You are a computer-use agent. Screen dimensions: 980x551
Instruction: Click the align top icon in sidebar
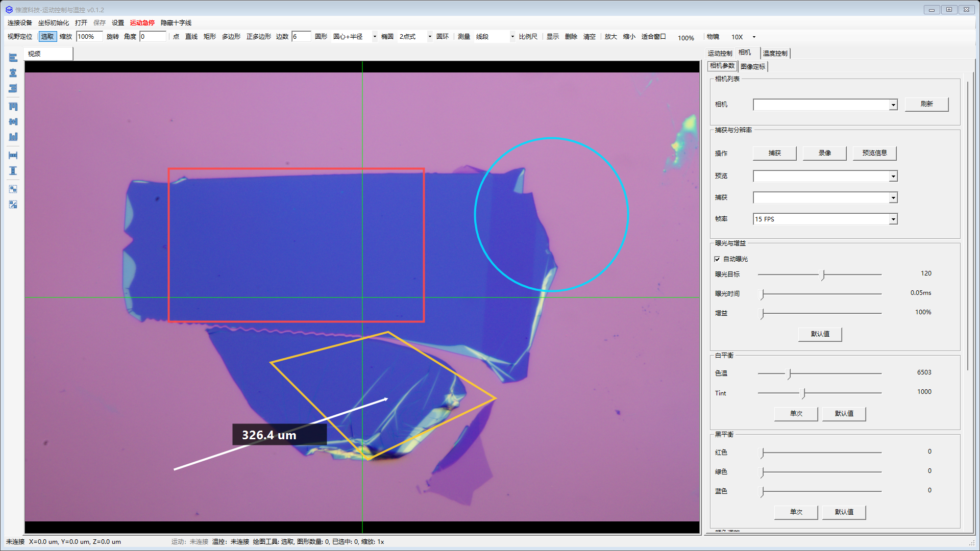click(x=13, y=106)
